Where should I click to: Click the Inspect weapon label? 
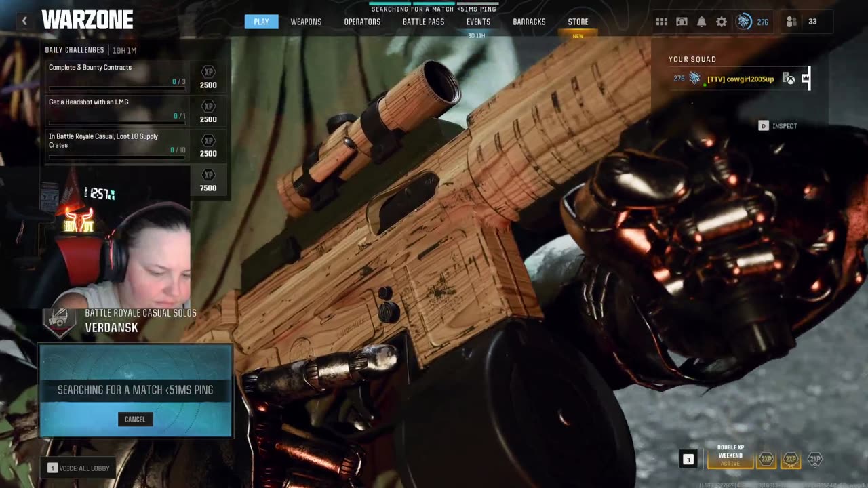pyautogui.click(x=785, y=126)
